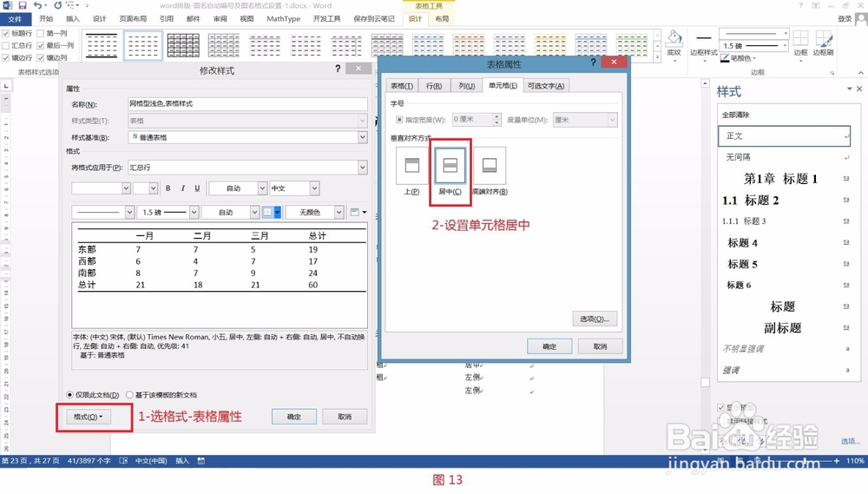The width and height of the screenshot is (868, 494).
Task: Click the 边框样式 border styles tool
Action: 704,45
